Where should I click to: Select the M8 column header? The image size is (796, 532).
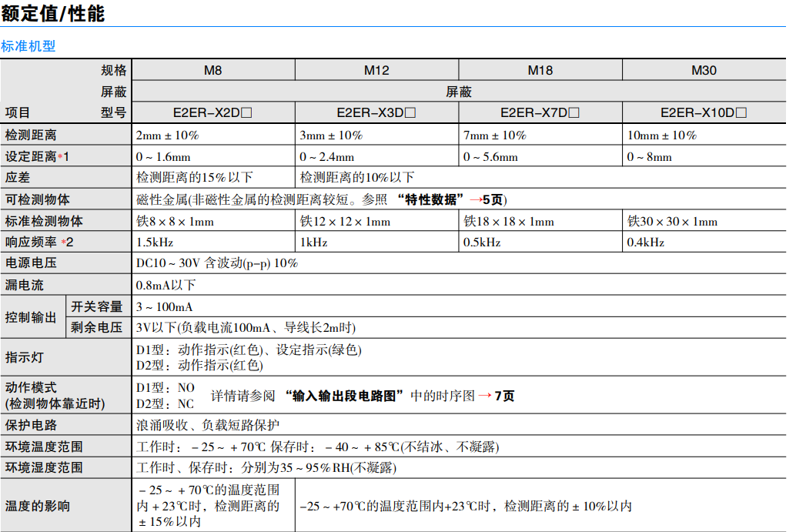click(213, 71)
